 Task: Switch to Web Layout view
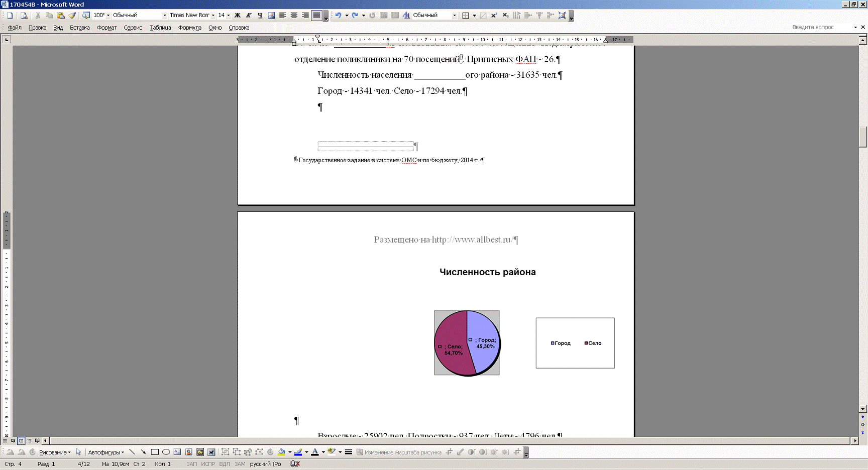pos(13,441)
